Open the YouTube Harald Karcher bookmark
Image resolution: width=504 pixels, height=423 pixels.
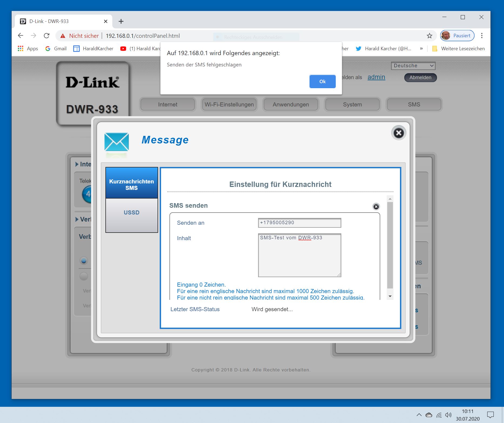pos(141,49)
